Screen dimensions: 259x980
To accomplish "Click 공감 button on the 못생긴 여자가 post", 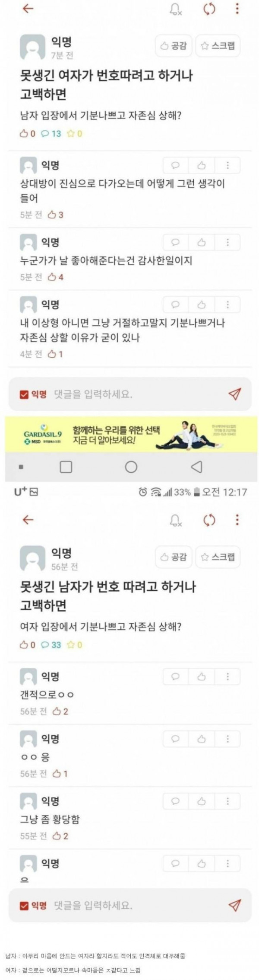I will 174,45.
